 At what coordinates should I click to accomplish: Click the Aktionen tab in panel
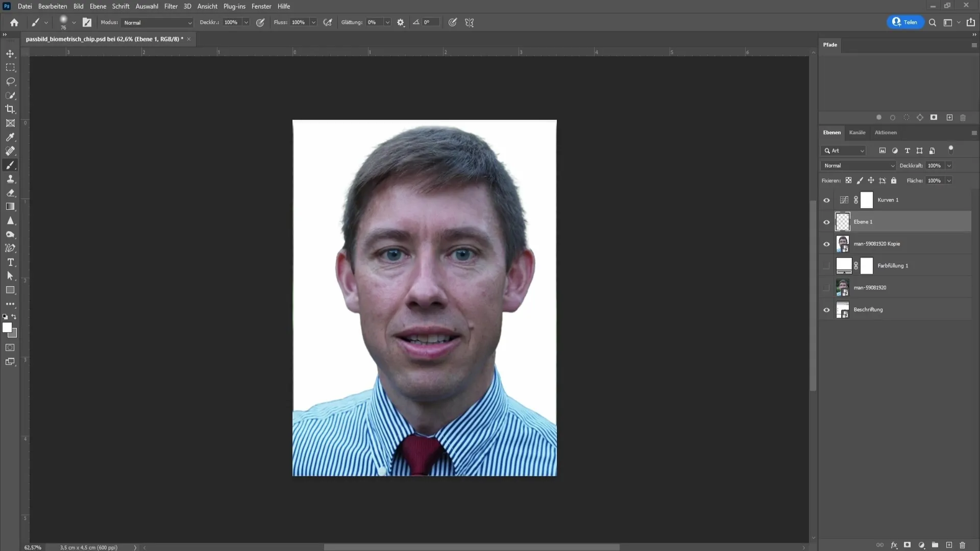tap(886, 132)
